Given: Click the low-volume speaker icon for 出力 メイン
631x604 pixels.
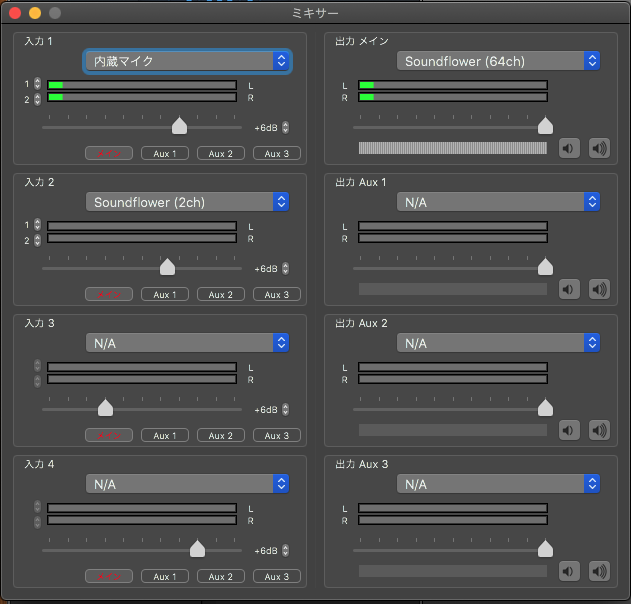Looking at the screenshot, I should point(569,149).
